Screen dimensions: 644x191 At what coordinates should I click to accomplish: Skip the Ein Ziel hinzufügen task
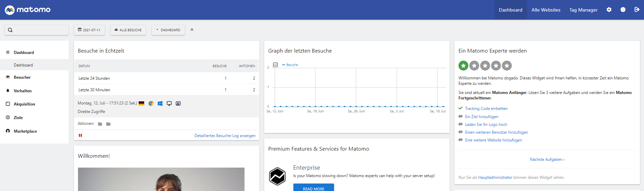pos(461,116)
